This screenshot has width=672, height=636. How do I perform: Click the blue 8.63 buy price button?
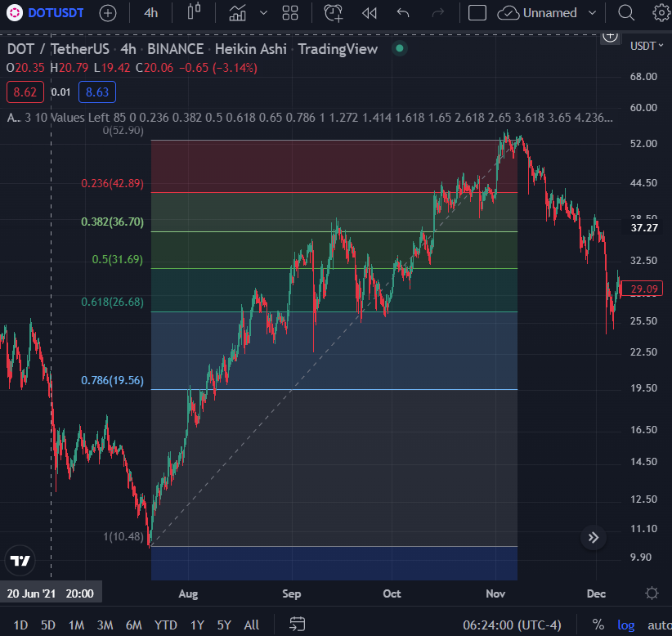click(x=97, y=92)
